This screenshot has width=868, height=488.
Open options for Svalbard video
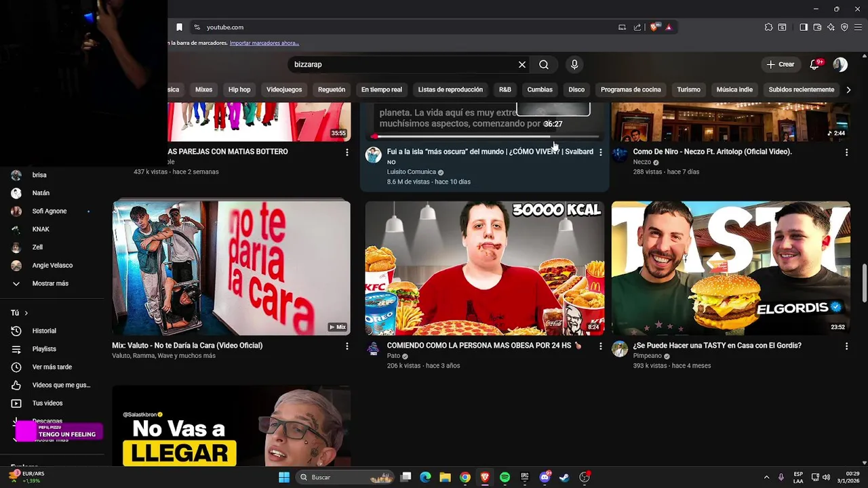tap(600, 152)
